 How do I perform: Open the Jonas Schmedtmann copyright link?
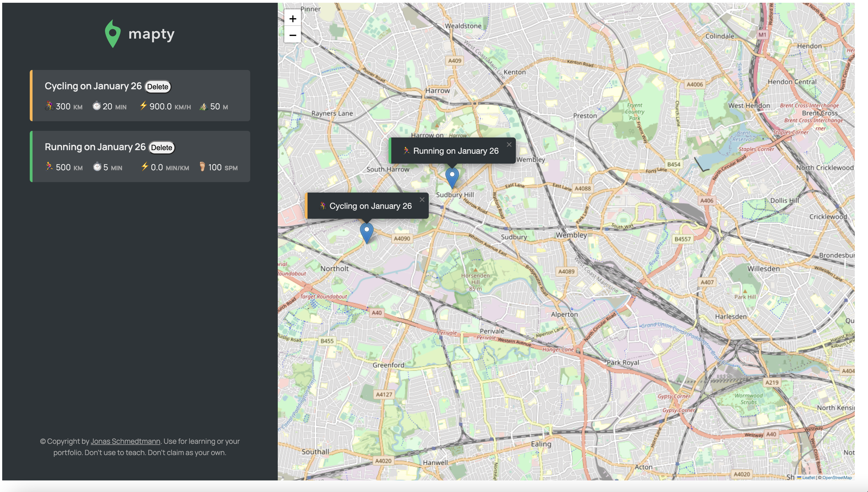coord(125,441)
